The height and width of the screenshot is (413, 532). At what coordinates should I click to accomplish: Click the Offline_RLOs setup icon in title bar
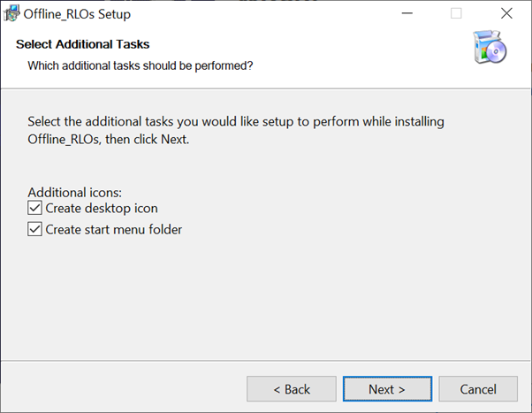(12, 14)
